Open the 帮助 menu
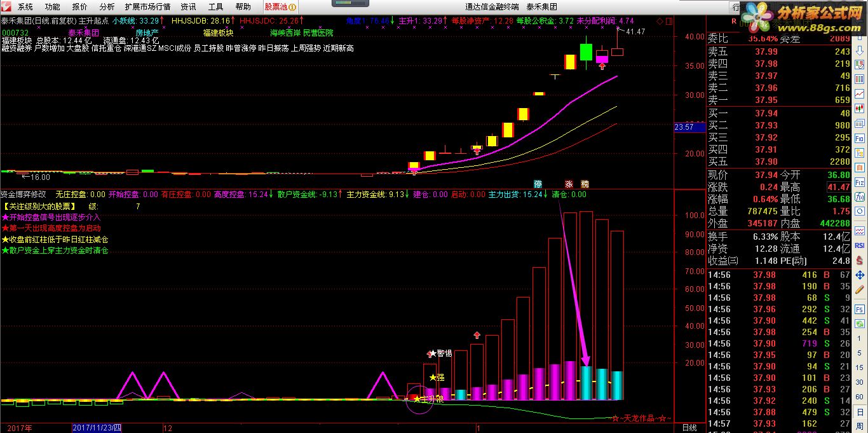The height and width of the screenshot is (433, 868). [243, 7]
